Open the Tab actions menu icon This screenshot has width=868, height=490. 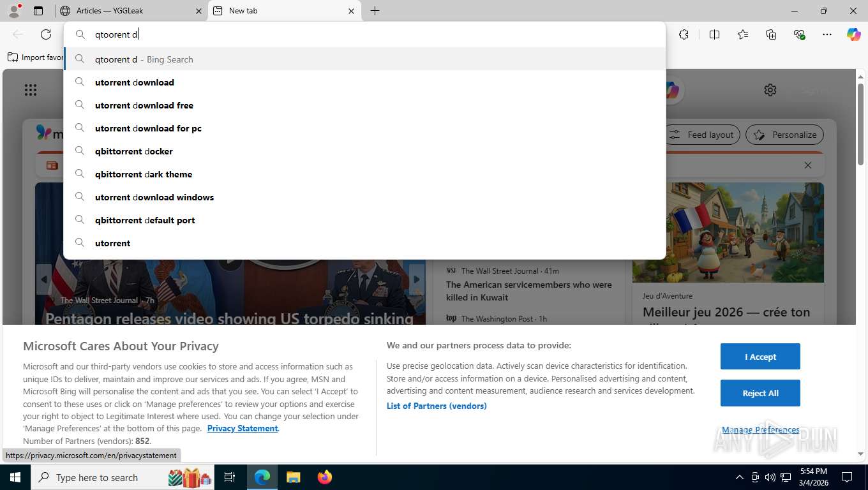[x=38, y=11]
